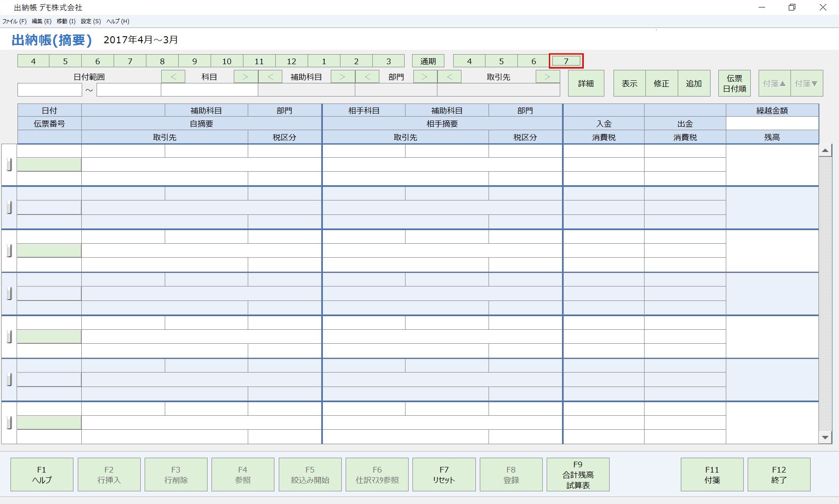Open the 設定 menu
Screen dimensions: 839x504
(x=90, y=21)
